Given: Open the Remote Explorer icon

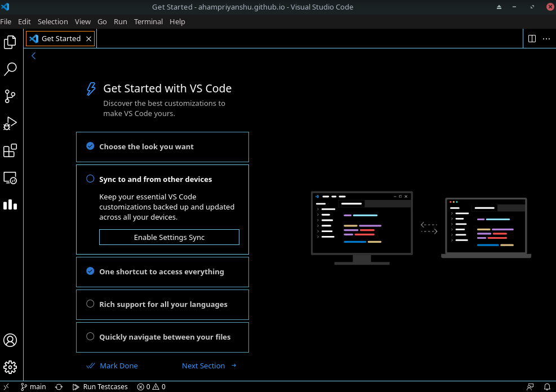Looking at the screenshot, I should click(x=10, y=177).
